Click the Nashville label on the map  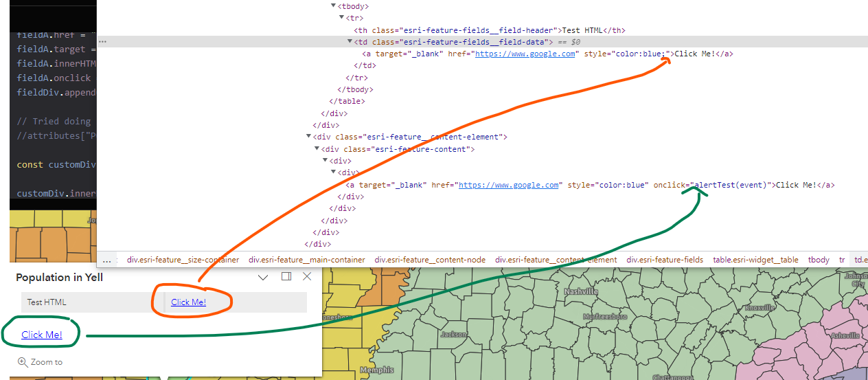tap(580, 292)
